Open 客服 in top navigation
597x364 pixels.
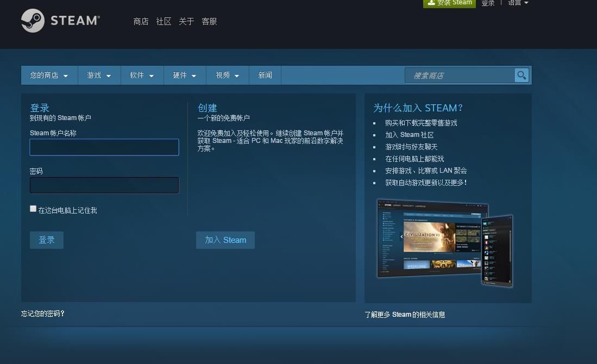tap(209, 22)
